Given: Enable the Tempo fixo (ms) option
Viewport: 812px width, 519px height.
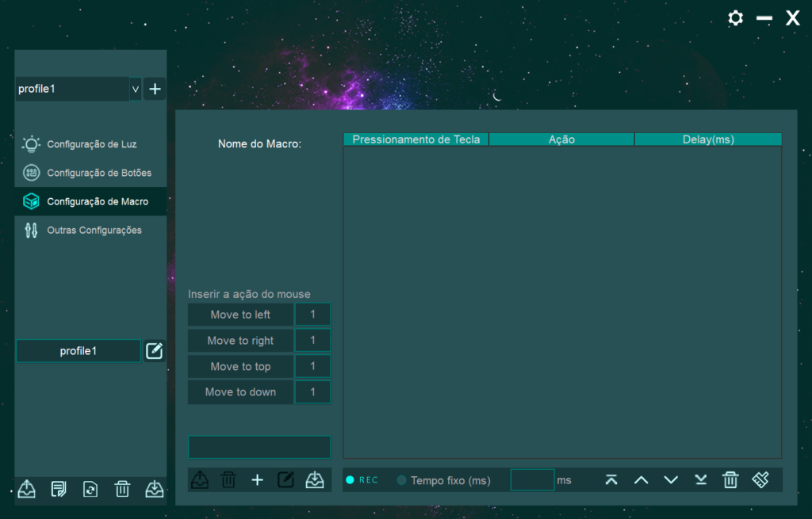Looking at the screenshot, I should (401, 480).
